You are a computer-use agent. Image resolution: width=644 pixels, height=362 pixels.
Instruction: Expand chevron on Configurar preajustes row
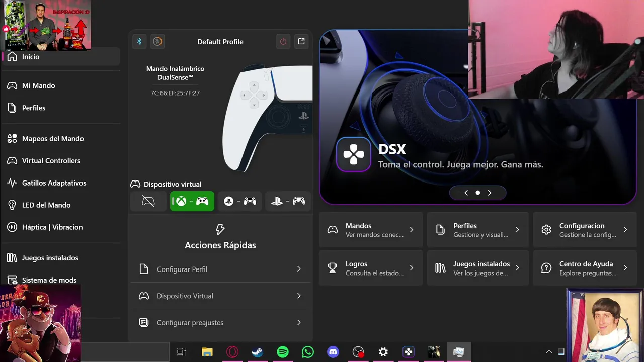point(299,322)
